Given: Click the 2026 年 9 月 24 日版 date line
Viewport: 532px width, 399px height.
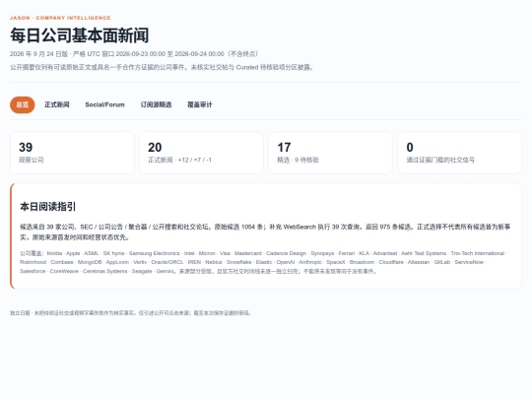Looking at the screenshot, I should pyautogui.click(x=134, y=54).
